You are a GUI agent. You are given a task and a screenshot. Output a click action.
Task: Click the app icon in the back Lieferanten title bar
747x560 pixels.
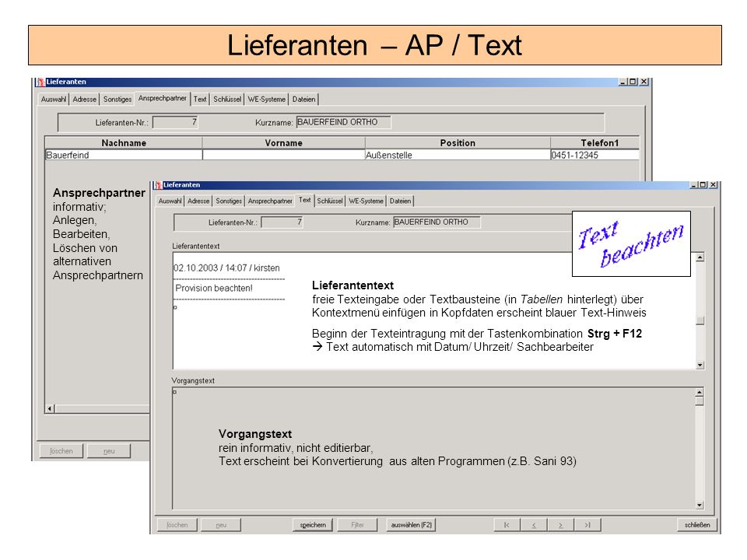(41, 82)
